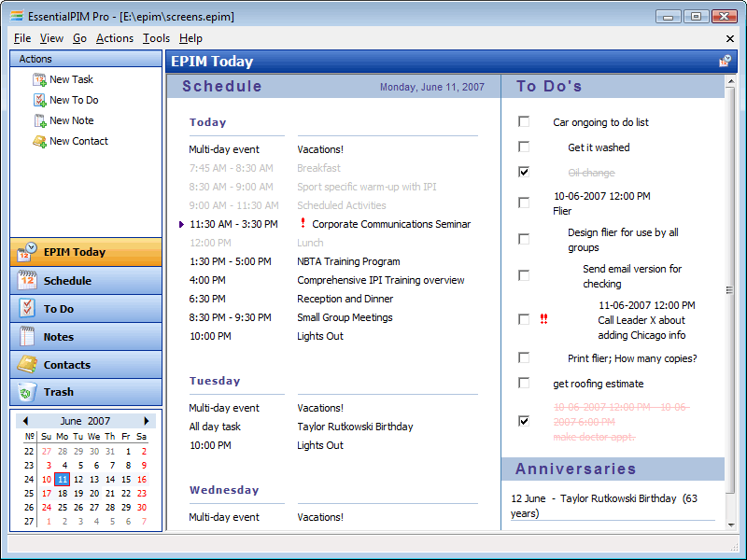Open the Corporate Communications Seminar event

(391, 224)
